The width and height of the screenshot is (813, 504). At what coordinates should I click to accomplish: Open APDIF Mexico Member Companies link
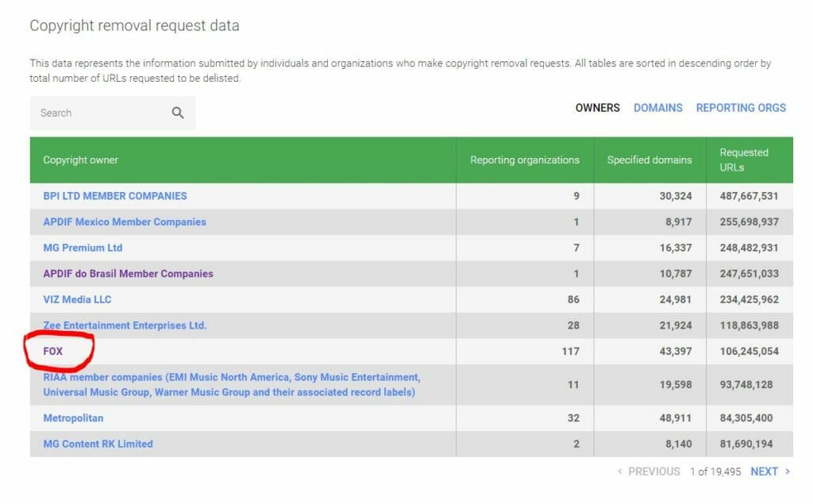(x=124, y=222)
